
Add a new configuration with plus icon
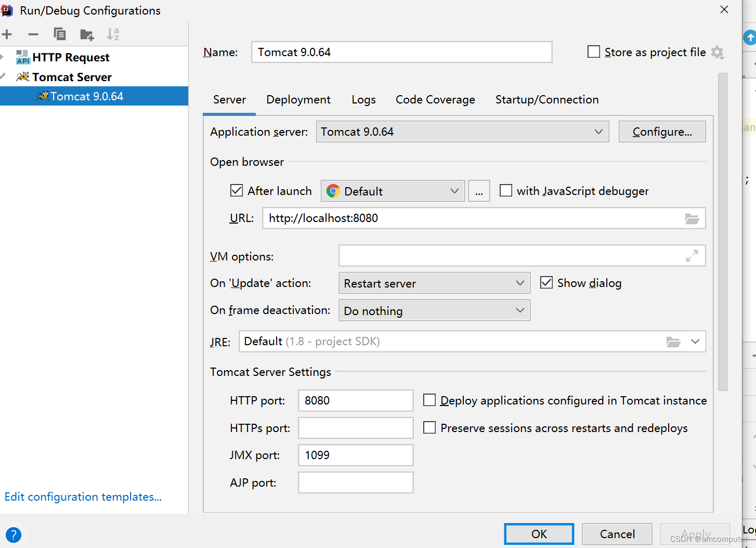(x=7, y=35)
